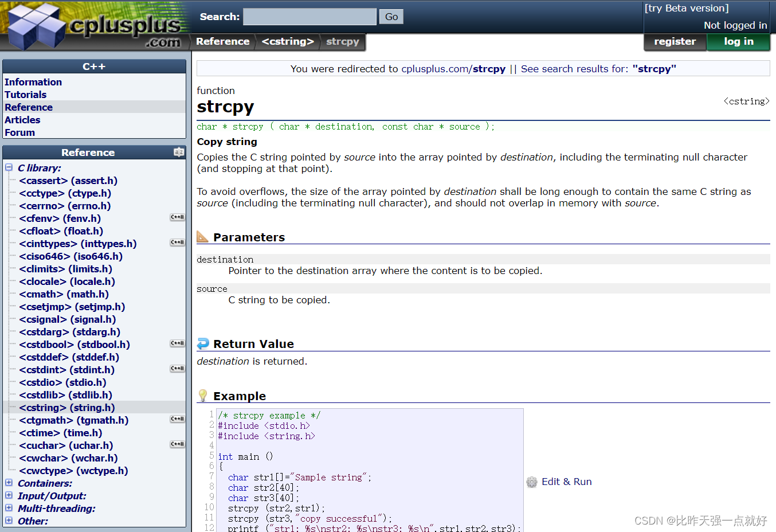Viewport: 776px width, 532px height.
Task: Open <ctgmath> (tgmath.h) reference
Action: (x=74, y=420)
